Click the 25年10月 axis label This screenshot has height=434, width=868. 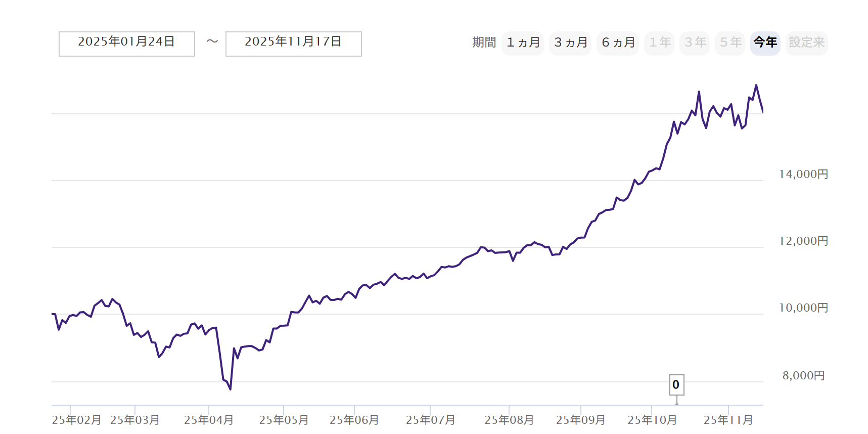click(652, 420)
